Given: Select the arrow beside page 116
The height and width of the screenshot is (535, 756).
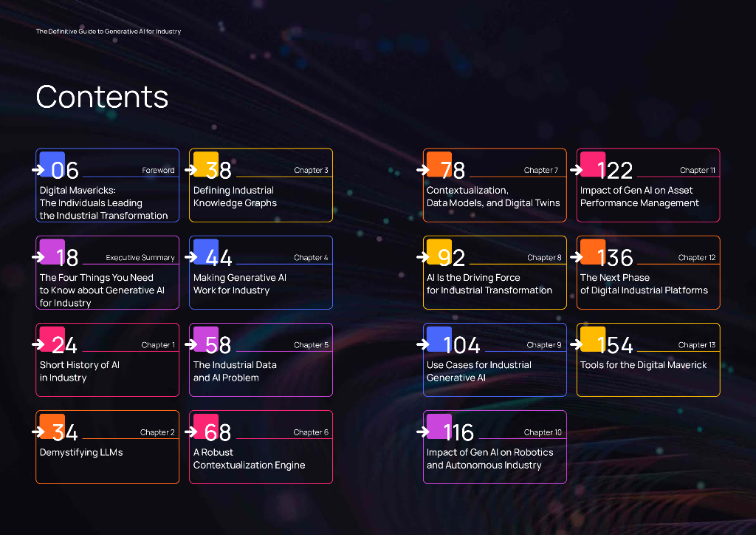Looking at the screenshot, I should [x=423, y=432].
